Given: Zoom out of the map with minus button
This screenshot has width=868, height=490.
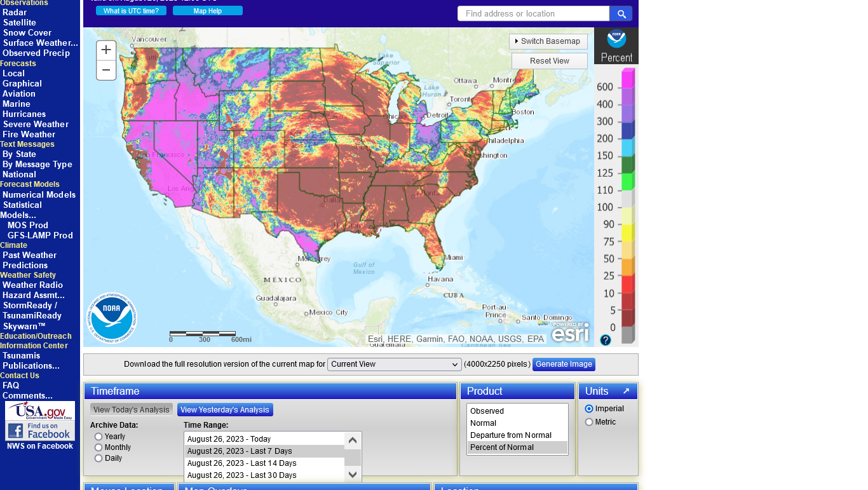Looking at the screenshot, I should coord(106,70).
